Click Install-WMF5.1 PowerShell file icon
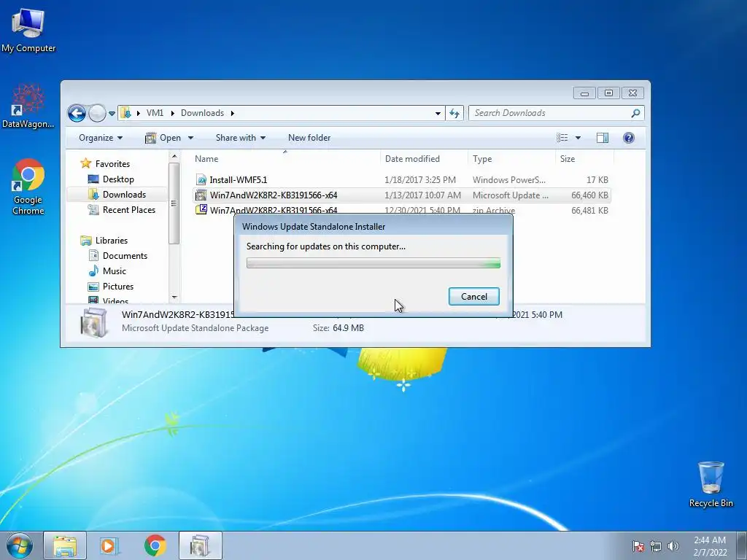Viewport: 747px width, 560px height. click(201, 179)
